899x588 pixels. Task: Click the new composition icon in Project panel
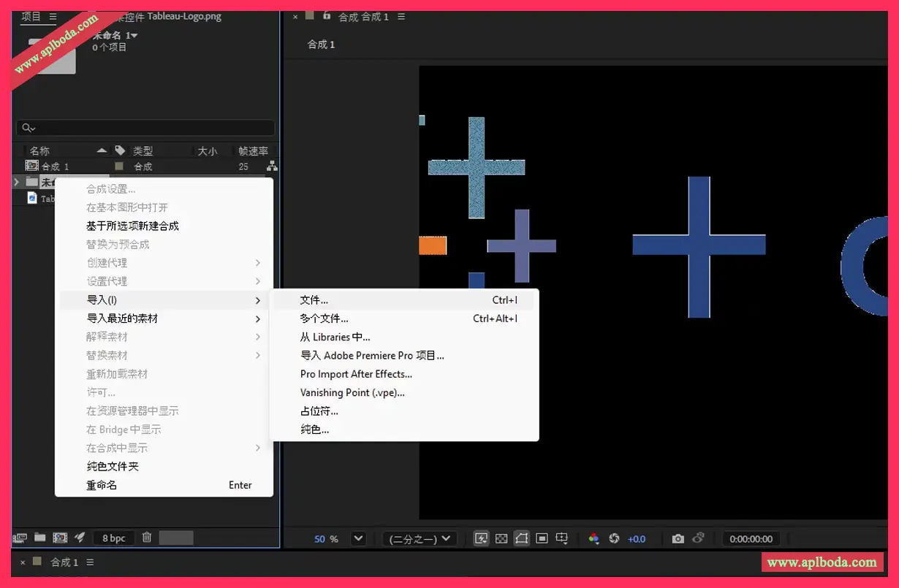(x=60, y=538)
